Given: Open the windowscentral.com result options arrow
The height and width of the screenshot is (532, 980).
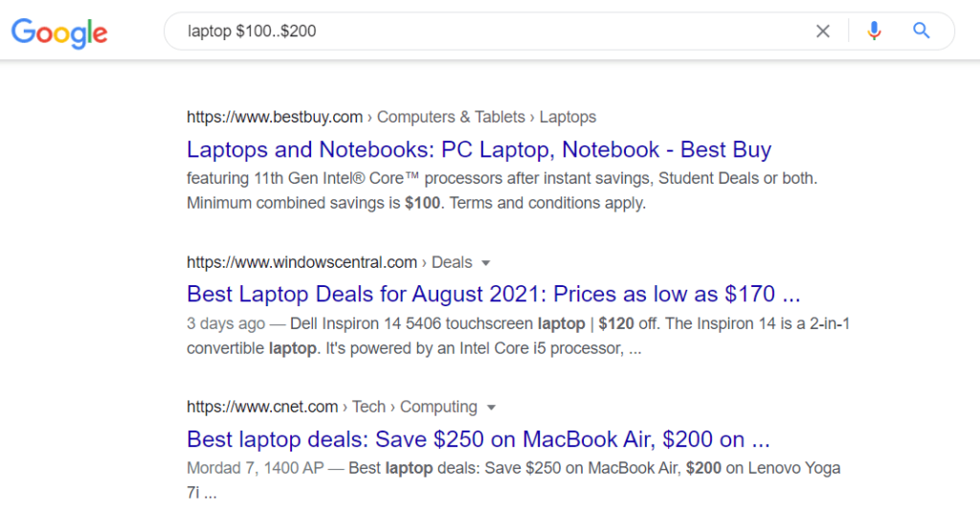Looking at the screenshot, I should coord(486,263).
